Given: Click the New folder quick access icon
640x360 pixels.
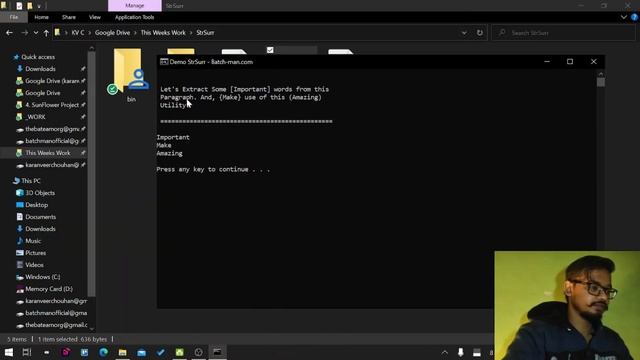Looking at the screenshot, I should (29, 6).
